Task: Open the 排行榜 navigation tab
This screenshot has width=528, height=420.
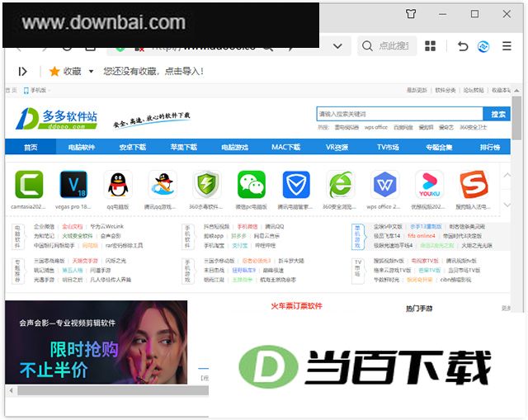Action: pyautogui.click(x=490, y=147)
